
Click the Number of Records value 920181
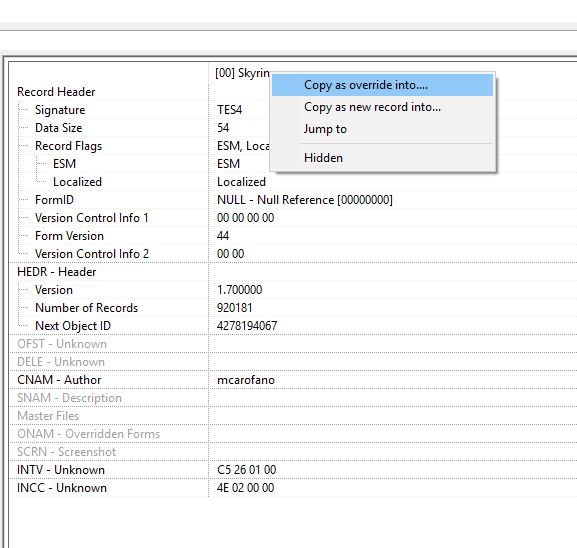[x=234, y=308]
